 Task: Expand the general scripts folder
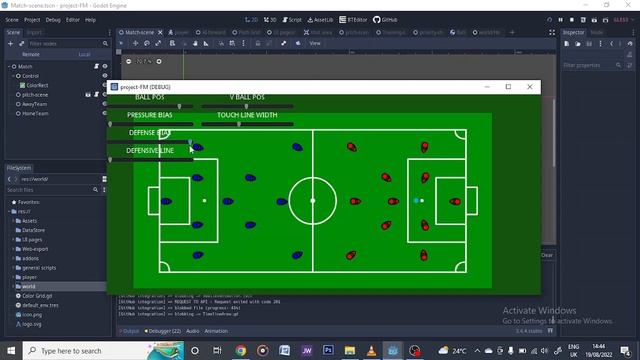tap(13, 268)
